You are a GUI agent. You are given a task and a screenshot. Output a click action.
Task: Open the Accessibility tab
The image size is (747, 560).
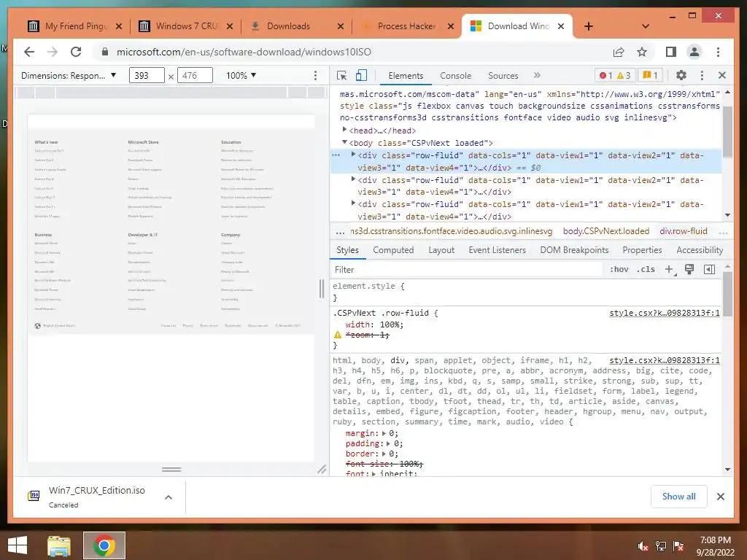[700, 250]
